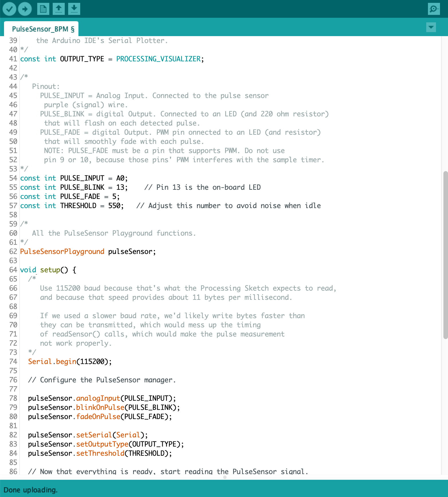Click 'Use 115200 baud' comment line

[188, 288]
